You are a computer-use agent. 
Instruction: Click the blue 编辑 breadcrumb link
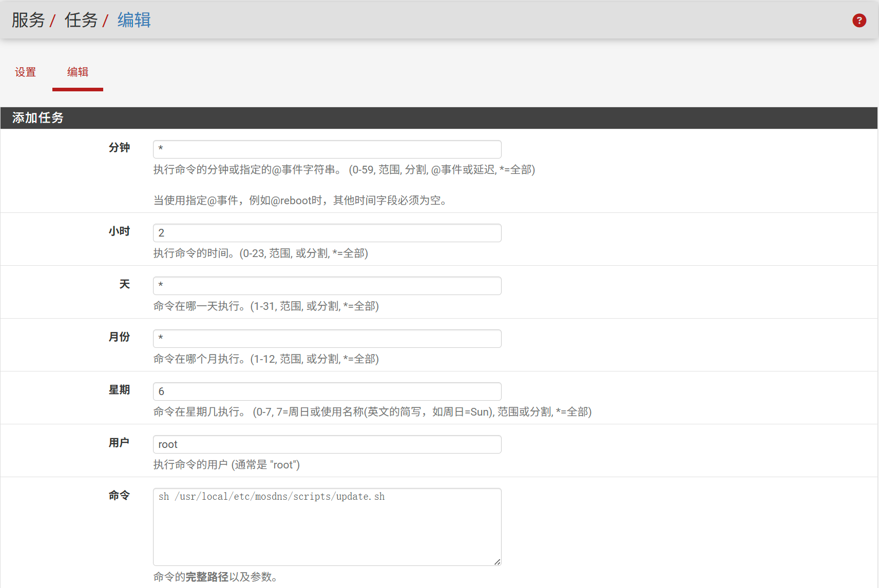coord(134,21)
